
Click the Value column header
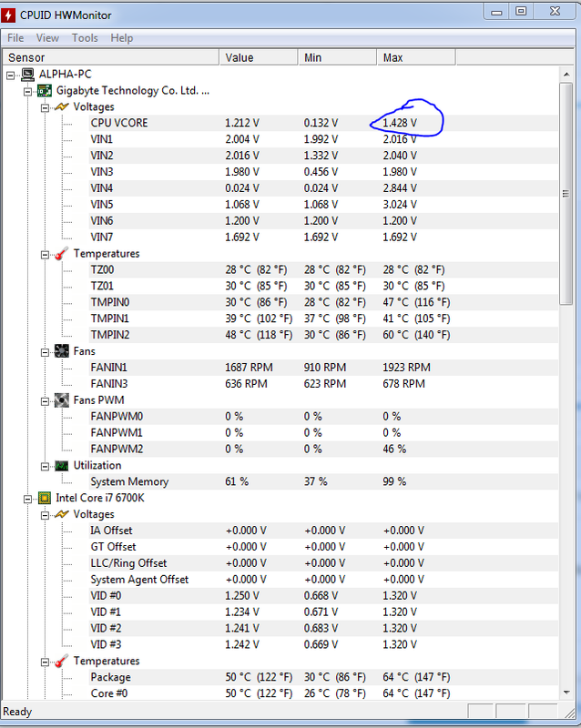259,57
